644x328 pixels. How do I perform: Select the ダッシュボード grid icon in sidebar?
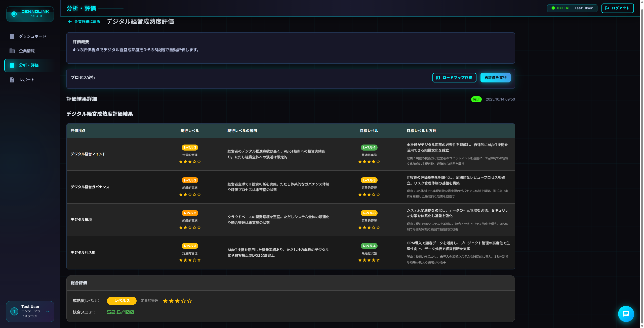coord(12,36)
